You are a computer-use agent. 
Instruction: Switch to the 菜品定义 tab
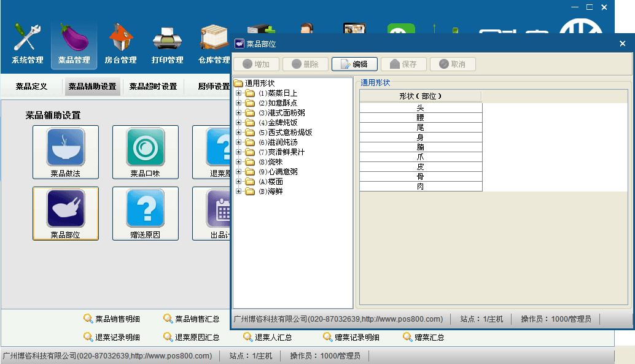31,87
